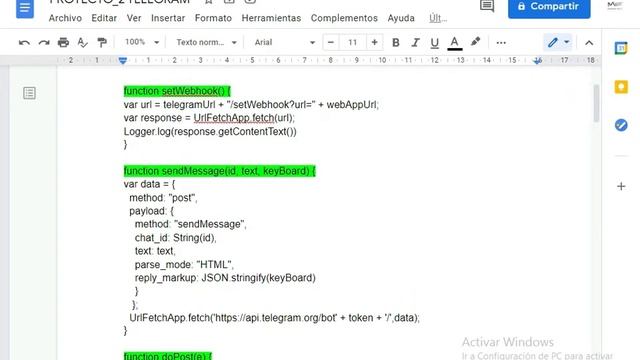Image resolution: width=640 pixels, height=360 pixels.
Task: Click the underlined UrlFetchApp.fetch(url) text
Action: point(244,118)
